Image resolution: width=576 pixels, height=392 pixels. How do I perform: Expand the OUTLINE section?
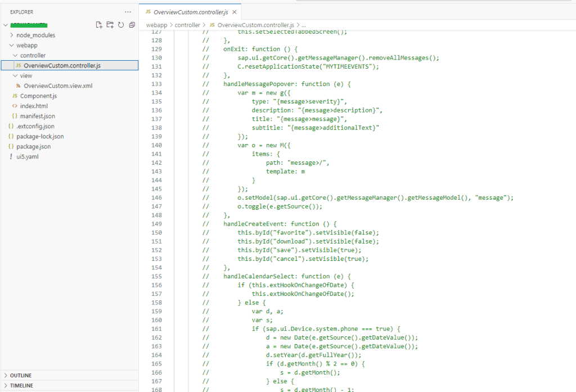(x=70, y=375)
